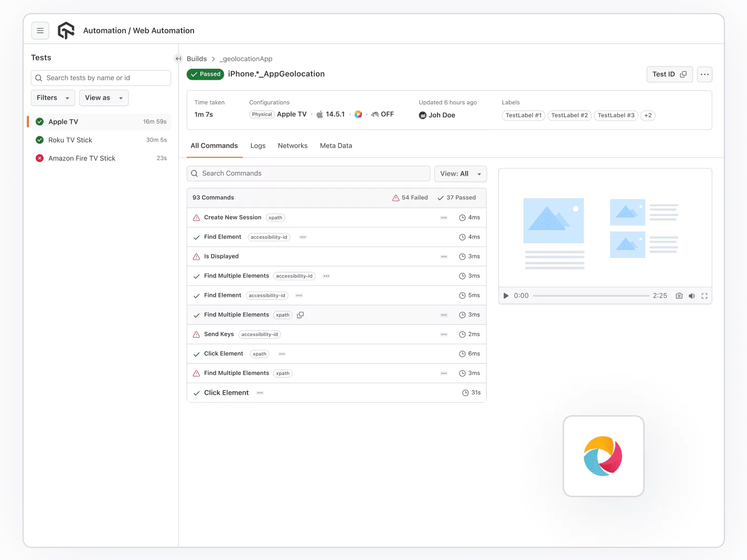Viewport: 747px width, 560px height.
Task: Navigate to Builds via the breadcrumb link
Action: 197,58
